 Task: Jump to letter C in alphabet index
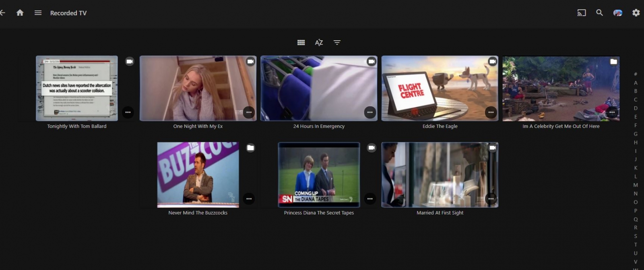coord(636,100)
